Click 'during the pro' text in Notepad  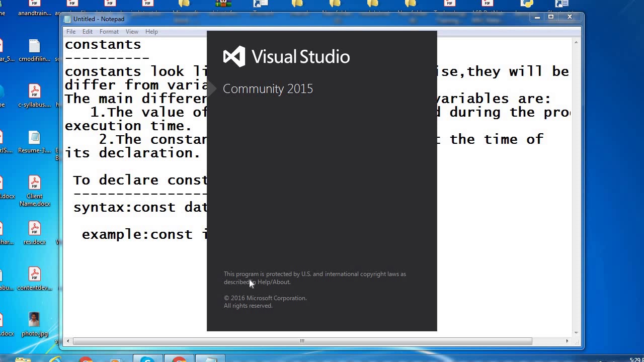click(510, 112)
